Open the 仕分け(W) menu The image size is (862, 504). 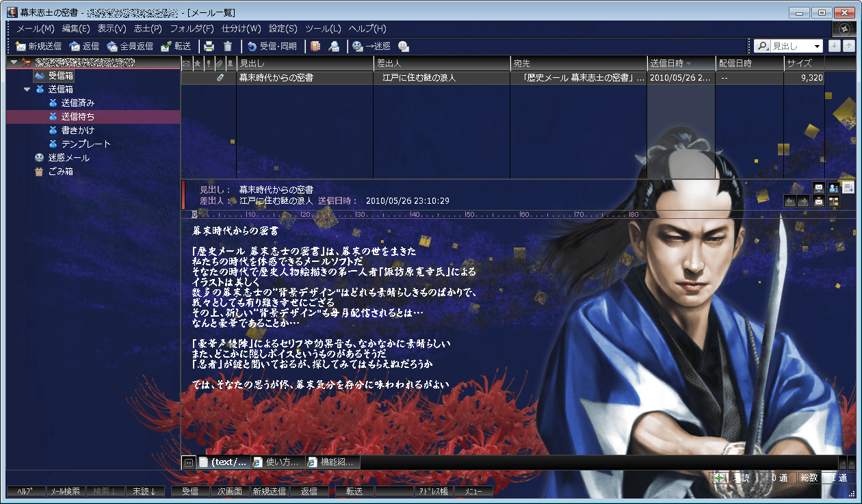point(241,29)
